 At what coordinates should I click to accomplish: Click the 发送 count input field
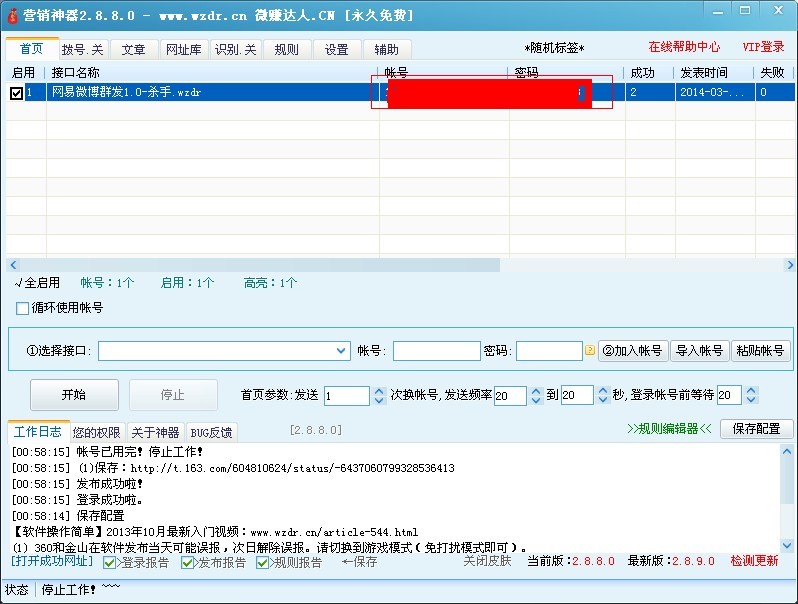(x=347, y=395)
